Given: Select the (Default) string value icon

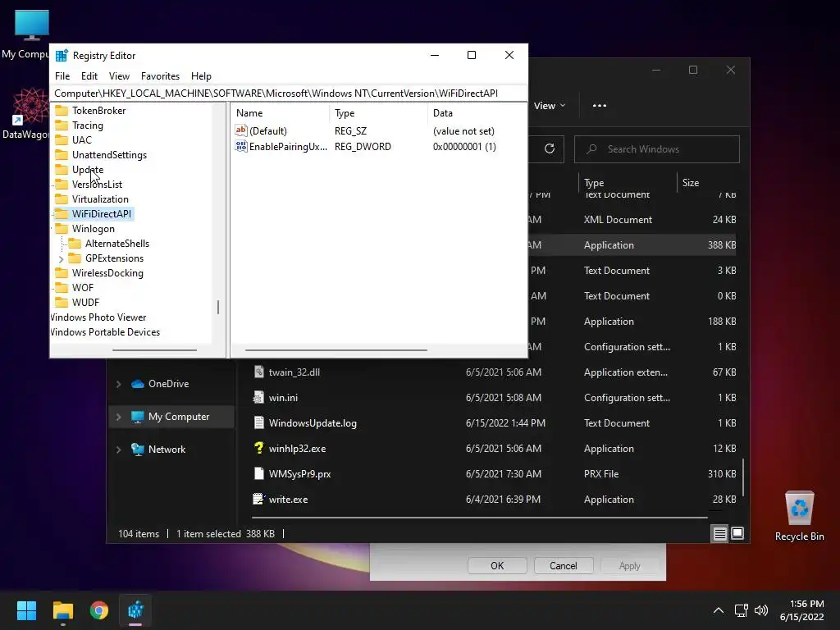Looking at the screenshot, I should click(241, 130).
